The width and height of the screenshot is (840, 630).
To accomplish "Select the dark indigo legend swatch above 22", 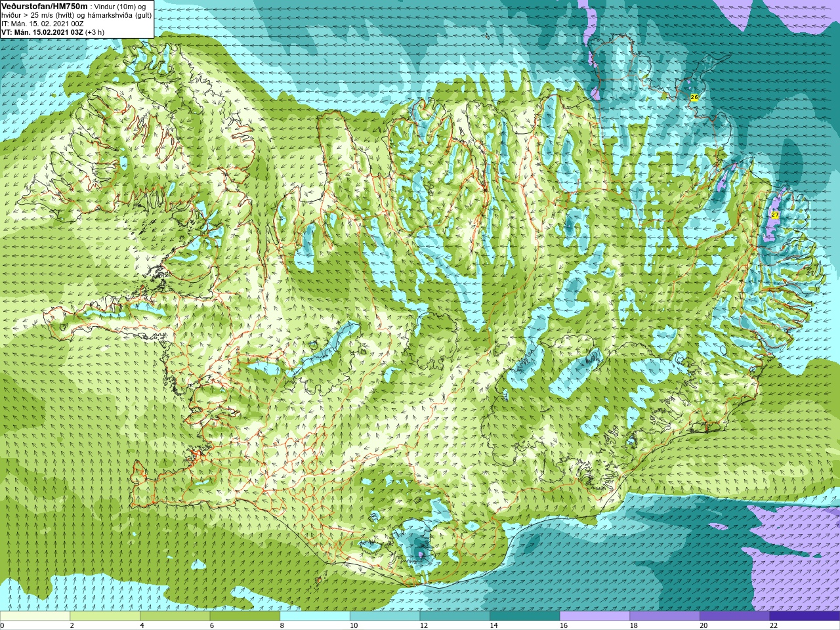I will tap(805, 616).
